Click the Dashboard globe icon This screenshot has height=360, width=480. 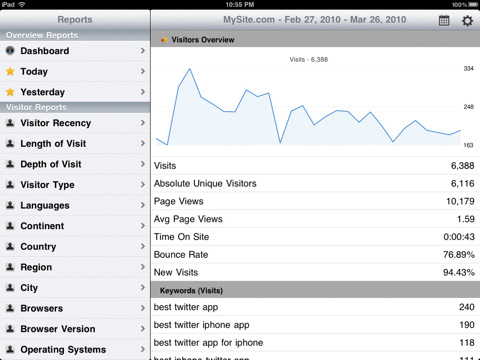tap(10, 51)
